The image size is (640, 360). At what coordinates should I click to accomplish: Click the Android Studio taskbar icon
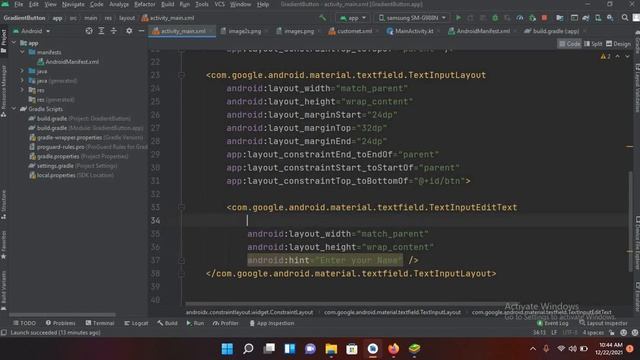tap(373, 349)
